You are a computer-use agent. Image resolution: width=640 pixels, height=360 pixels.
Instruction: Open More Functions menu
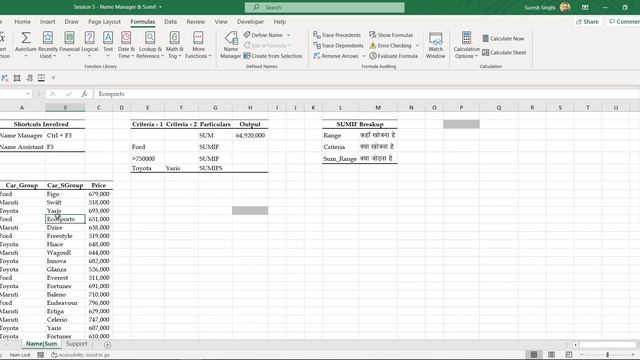(x=198, y=46)
